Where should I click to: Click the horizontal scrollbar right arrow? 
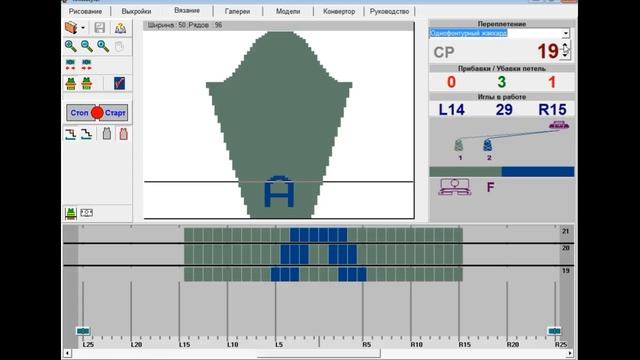pyautogui.click(x=570, y=353)
